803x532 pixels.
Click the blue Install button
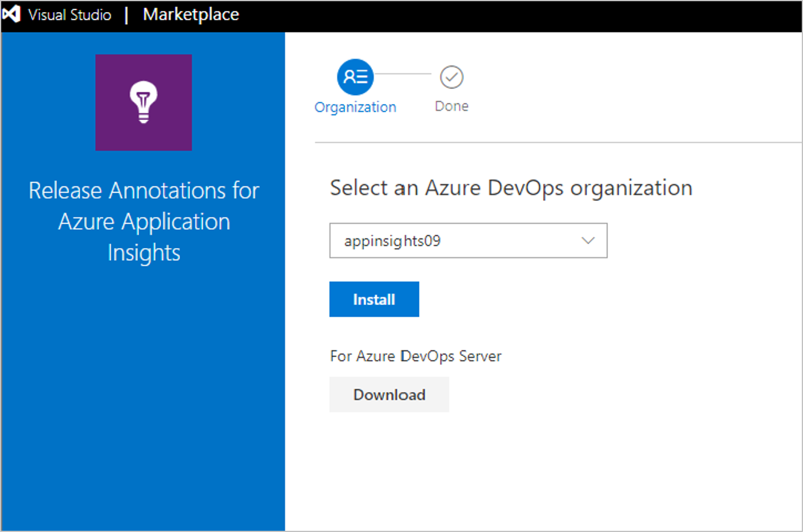pos(374,299)
